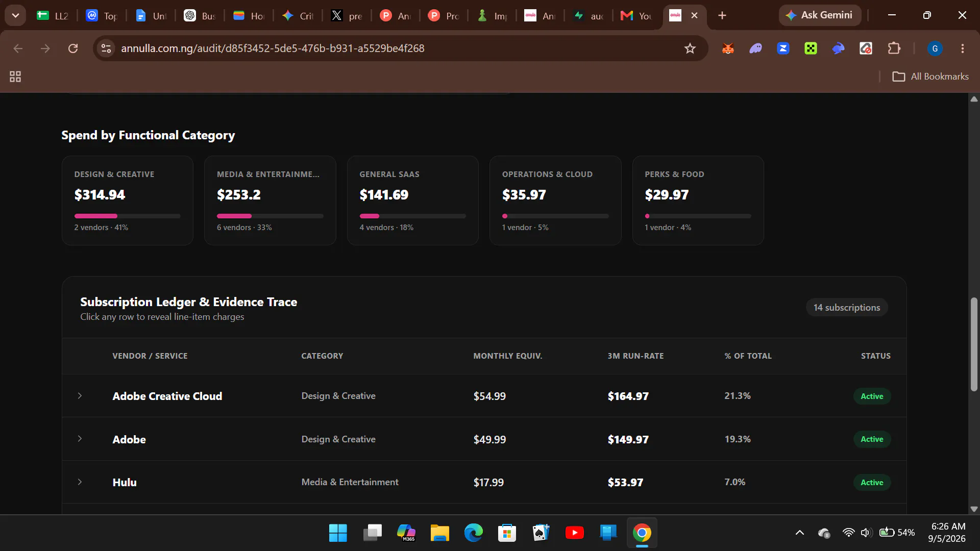Open YouTube app from the taskbar

tap(575, 533)
